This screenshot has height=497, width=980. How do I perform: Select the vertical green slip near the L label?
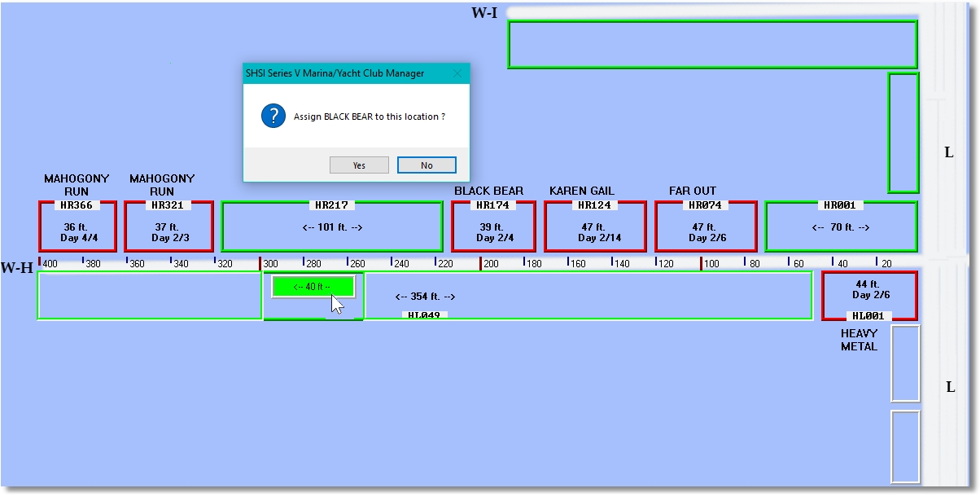pos(903,132)
